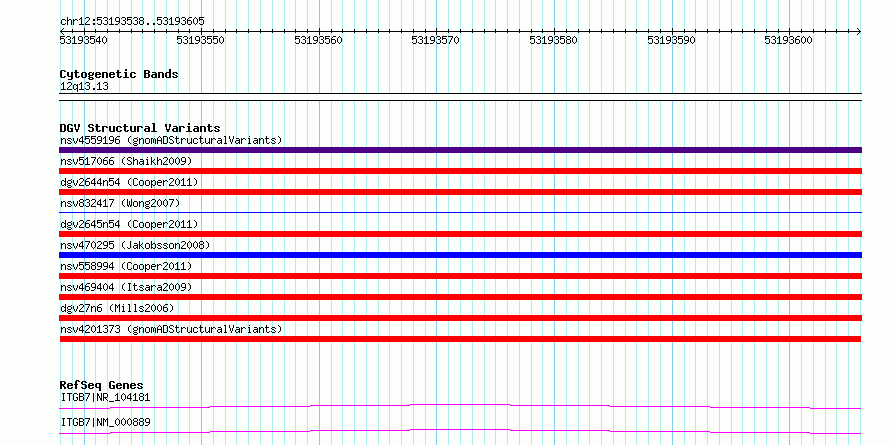The image size is (890, 445).
Task: Click the Cytogenetic Bands track heading
Action: pos(119,74)
